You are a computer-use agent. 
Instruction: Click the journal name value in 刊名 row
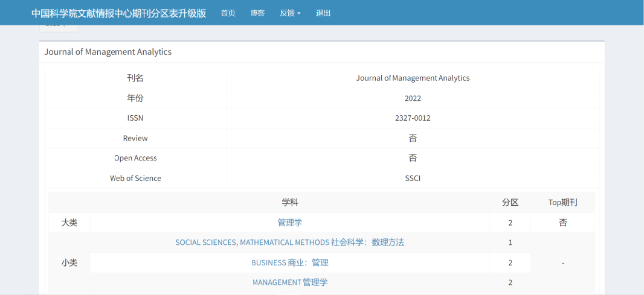pyautogui.click(x=413, y=78)
